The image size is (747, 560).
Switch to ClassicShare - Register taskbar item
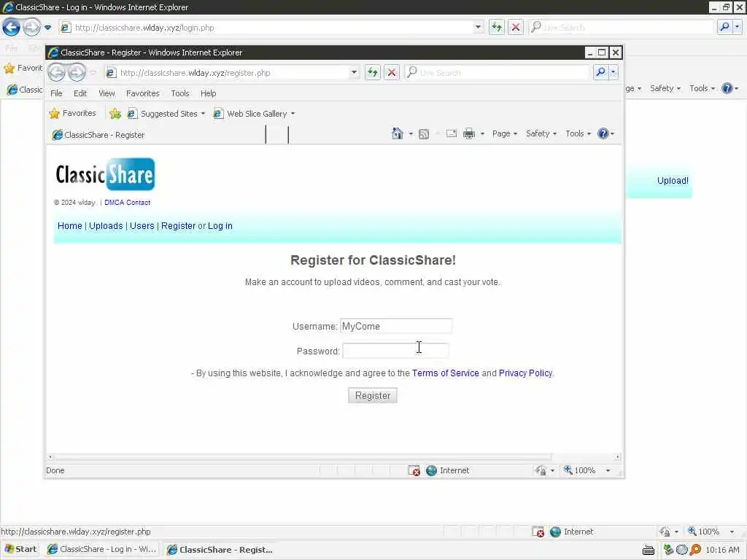220,550
